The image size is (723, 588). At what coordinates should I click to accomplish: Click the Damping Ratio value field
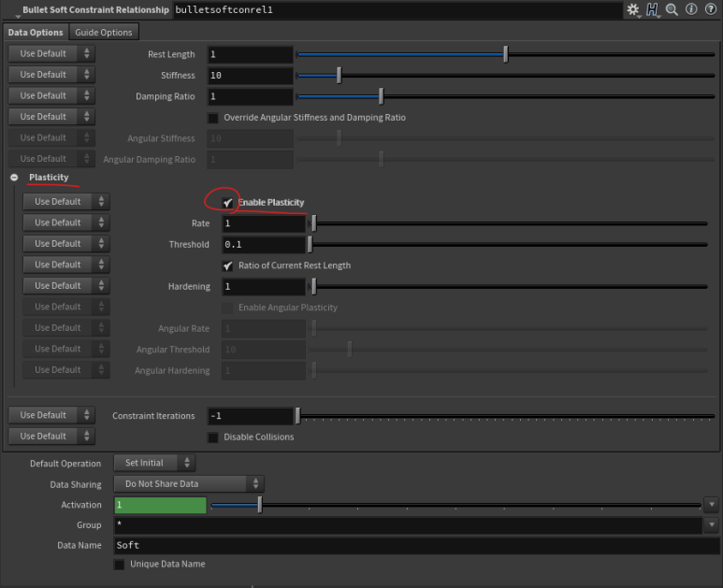tap(251, 97)
